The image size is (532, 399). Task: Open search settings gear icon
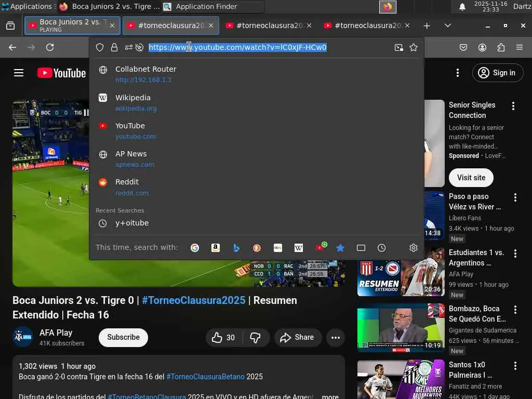tap(413, 248)
